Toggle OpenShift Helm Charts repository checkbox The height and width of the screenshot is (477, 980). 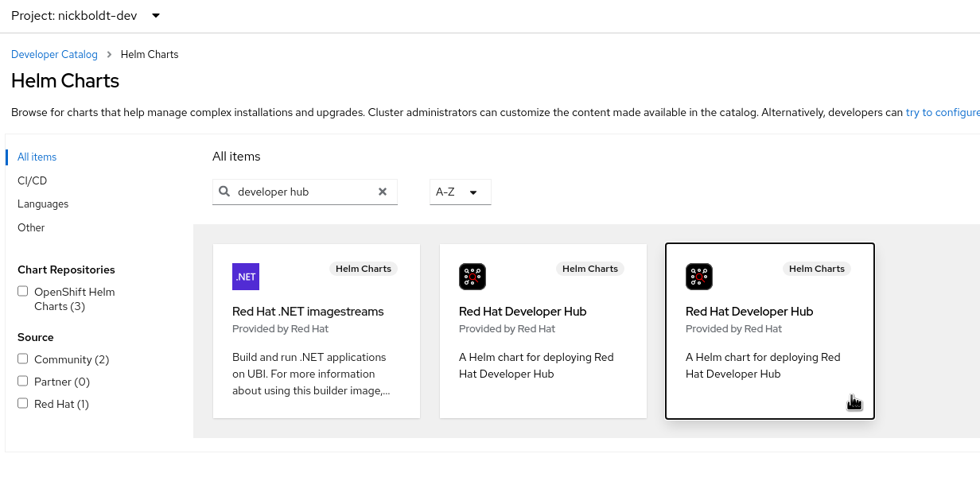point(23,292)
